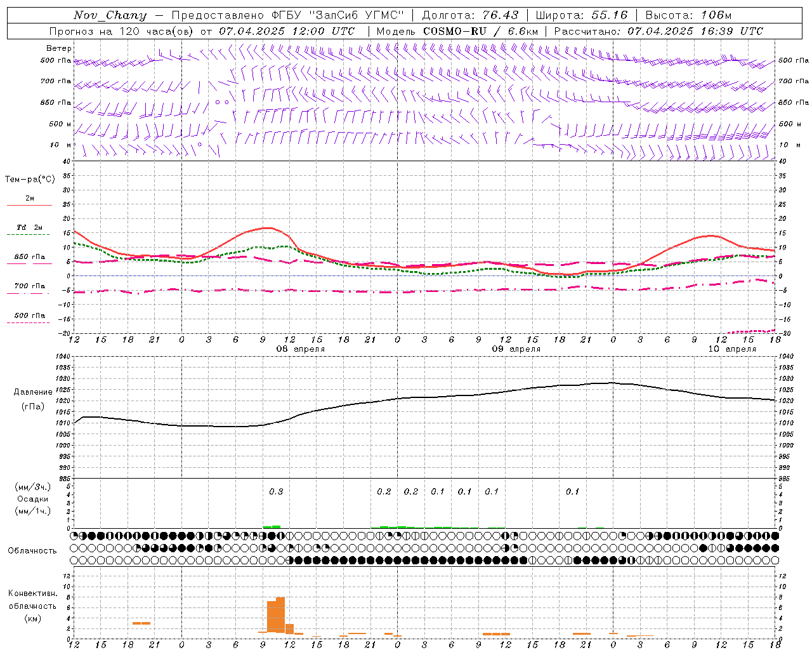Click the line sample under 2м legend
This screenshot has height=650, width=812.
click(29, 206)
